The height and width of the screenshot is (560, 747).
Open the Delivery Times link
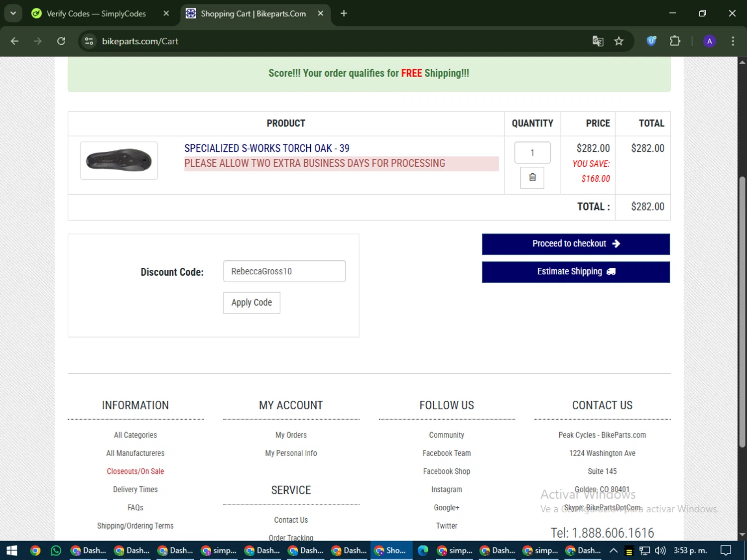coord(135,490)
